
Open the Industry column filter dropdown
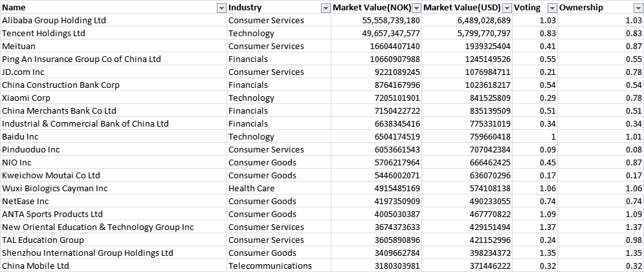(x=326, y=8)
